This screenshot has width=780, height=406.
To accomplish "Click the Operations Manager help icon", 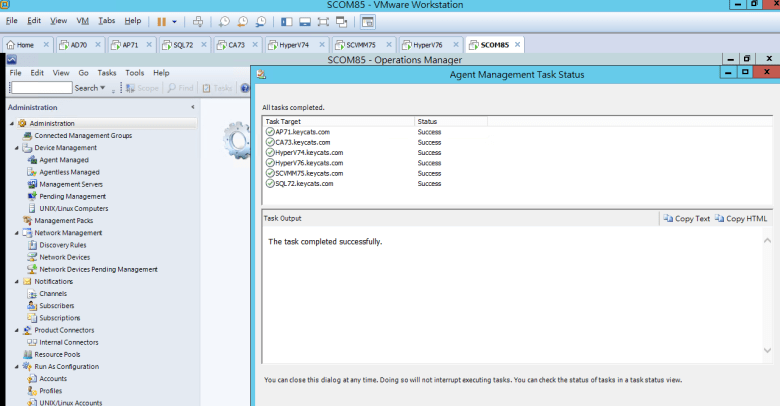I will pyautogui.click(x=244, y=88).
